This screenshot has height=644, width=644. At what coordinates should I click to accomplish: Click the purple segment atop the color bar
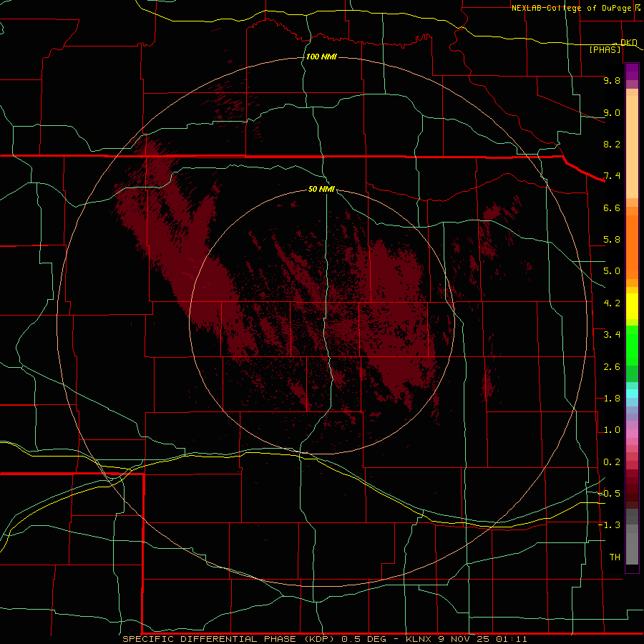[632, 72]
